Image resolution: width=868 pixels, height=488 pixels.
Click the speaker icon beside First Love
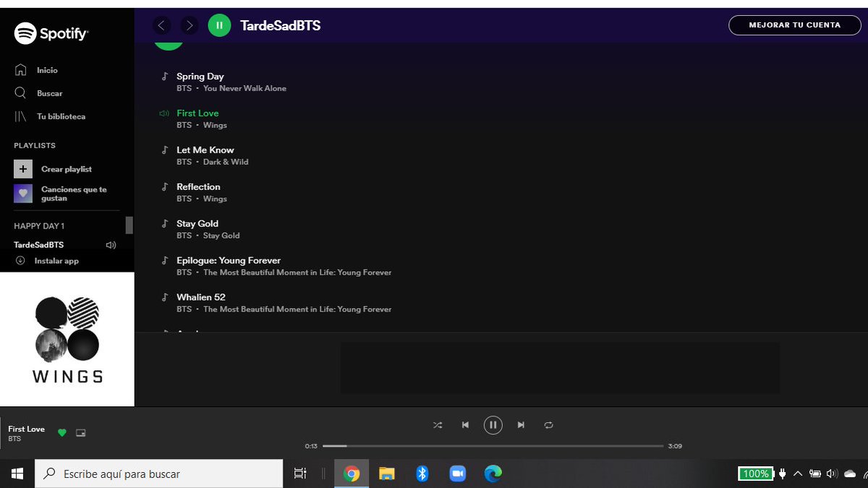tap(164, 114)
